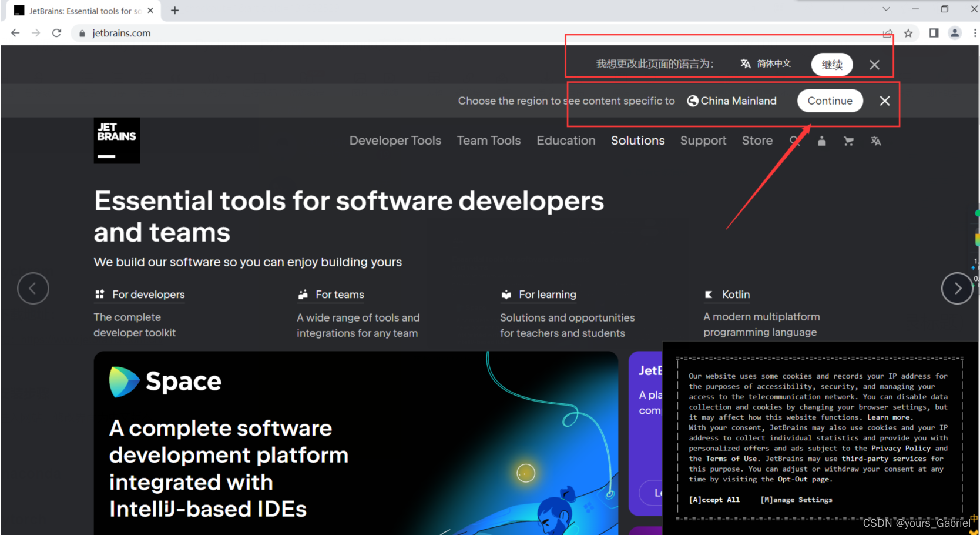Viewport: 980px width, 535px height.
Task: Dismiss the language change banner
Action: coord(874,65)
